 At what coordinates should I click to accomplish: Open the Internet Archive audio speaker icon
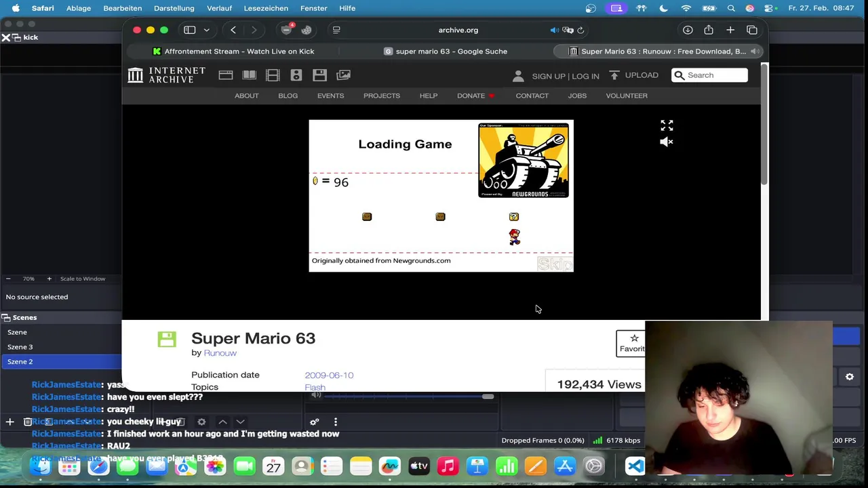click(x=296, y=75)
